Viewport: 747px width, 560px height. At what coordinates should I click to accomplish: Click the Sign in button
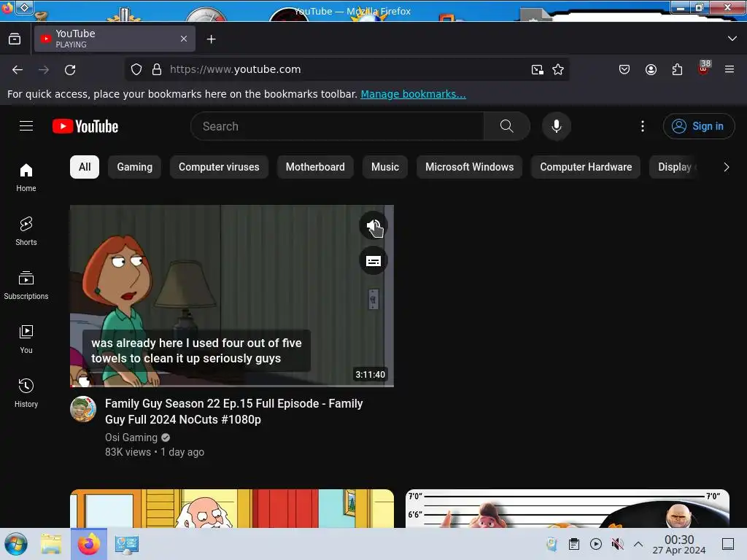coord(698,126)
